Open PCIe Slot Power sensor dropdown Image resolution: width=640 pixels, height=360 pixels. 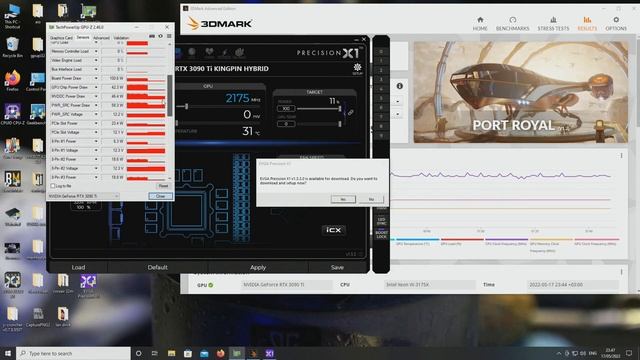coord(96,123)
